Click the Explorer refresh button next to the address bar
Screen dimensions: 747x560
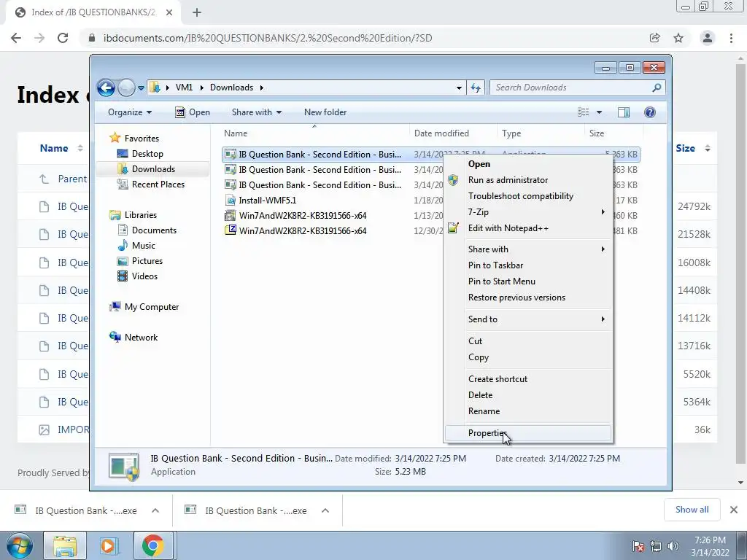[x=476, y=87]
